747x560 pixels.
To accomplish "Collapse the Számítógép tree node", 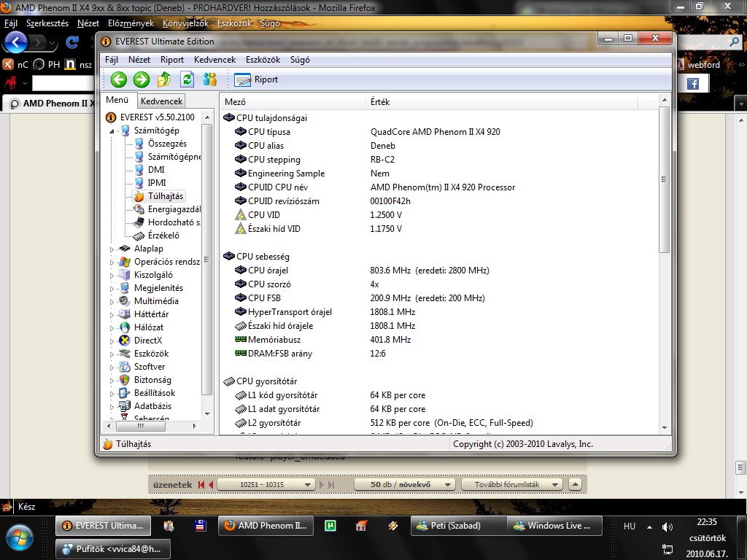I will click(112, 131).
